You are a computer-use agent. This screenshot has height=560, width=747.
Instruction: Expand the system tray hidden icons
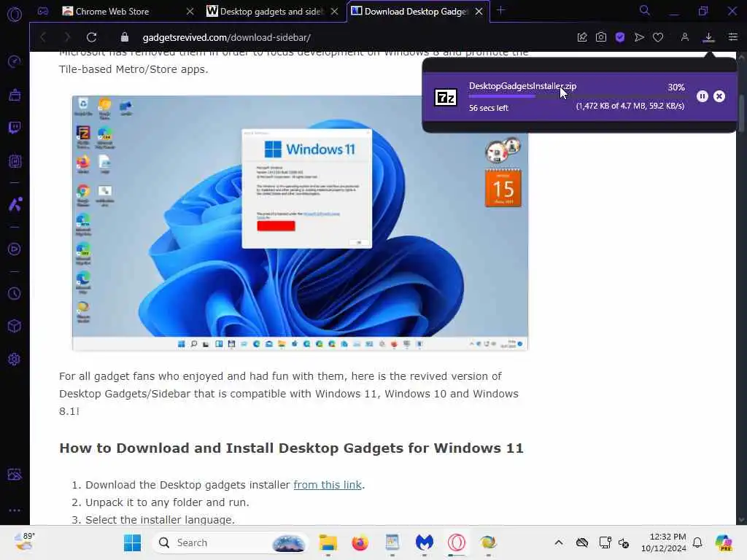click(x=558, y=542)
